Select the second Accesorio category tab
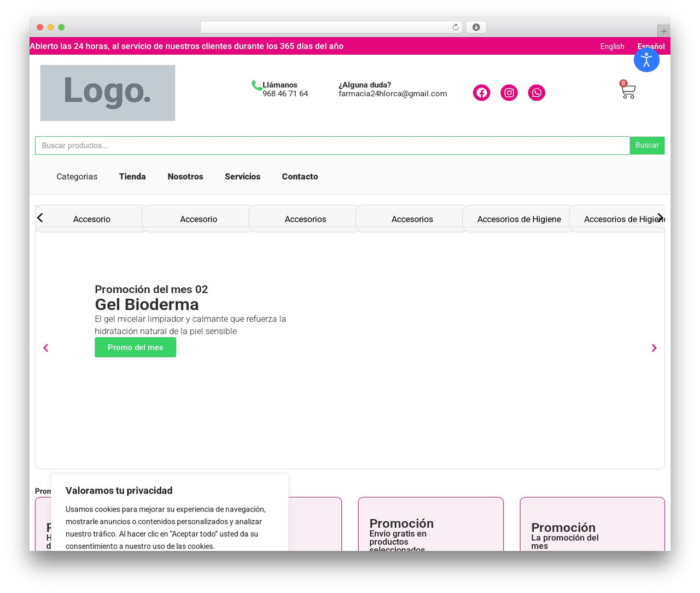 click(x=199, y=219)
